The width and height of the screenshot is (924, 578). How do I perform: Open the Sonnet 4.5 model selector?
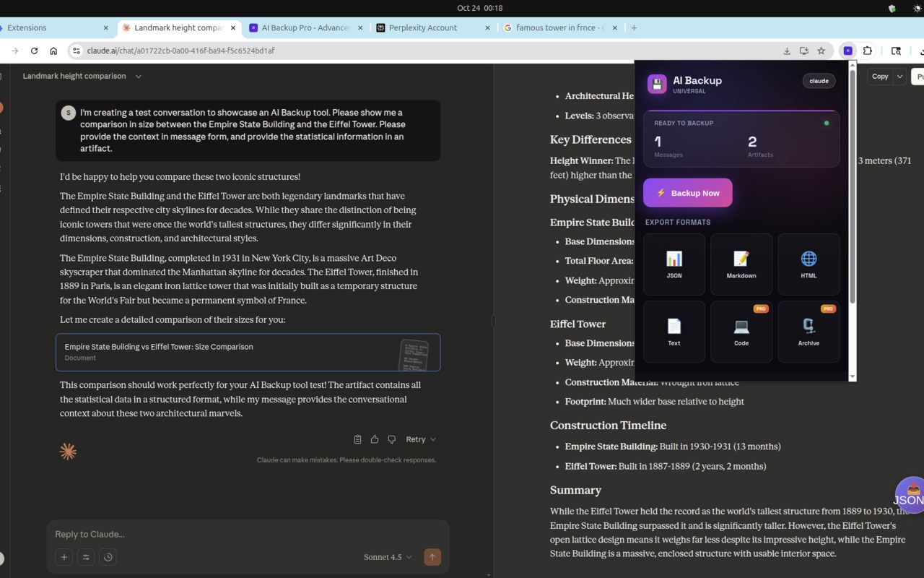point(388,557)
